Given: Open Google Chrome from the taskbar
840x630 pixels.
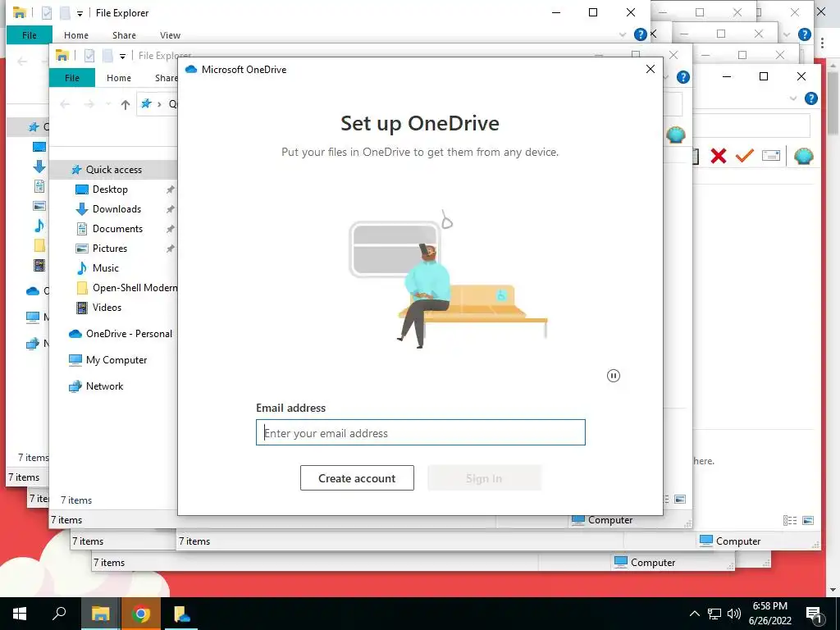Looking at the screenshot, I should point(140,614).
